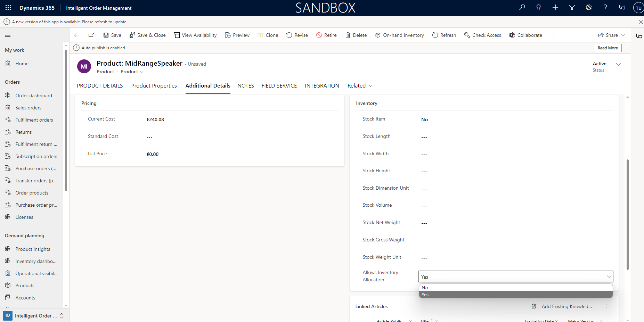Click Add Existing Knowledge button
The image size is (644, 322).
(562, 306)
